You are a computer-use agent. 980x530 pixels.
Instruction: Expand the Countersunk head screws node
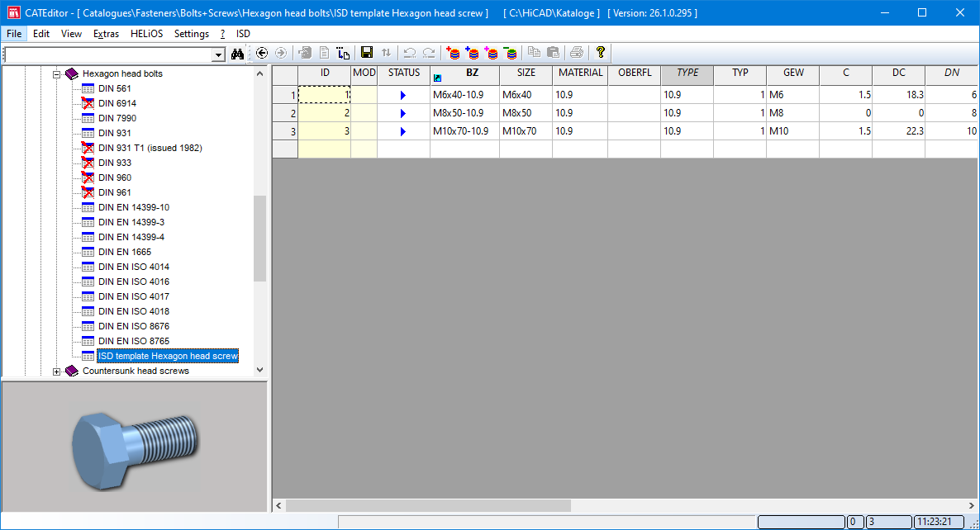tap(56, 371)
